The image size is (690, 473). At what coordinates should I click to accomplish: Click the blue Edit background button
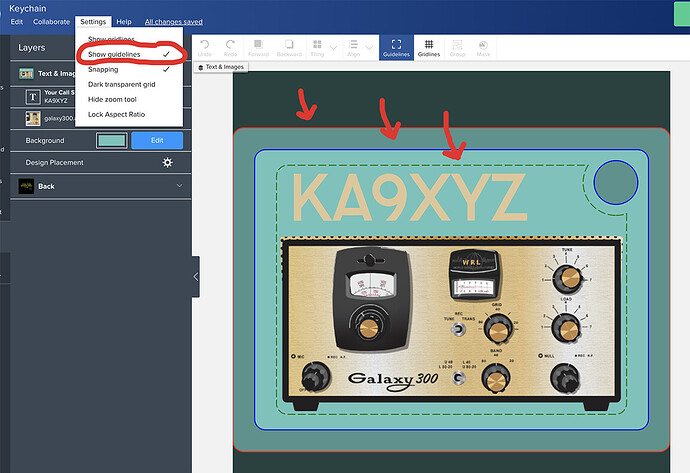tap(157, 140)
